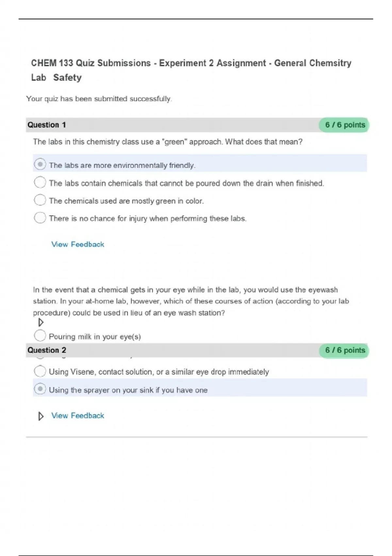Screen dimensions: 392x556
Task: Click the partially hidden radio under Question 2
Action: [x=40, y=358]
